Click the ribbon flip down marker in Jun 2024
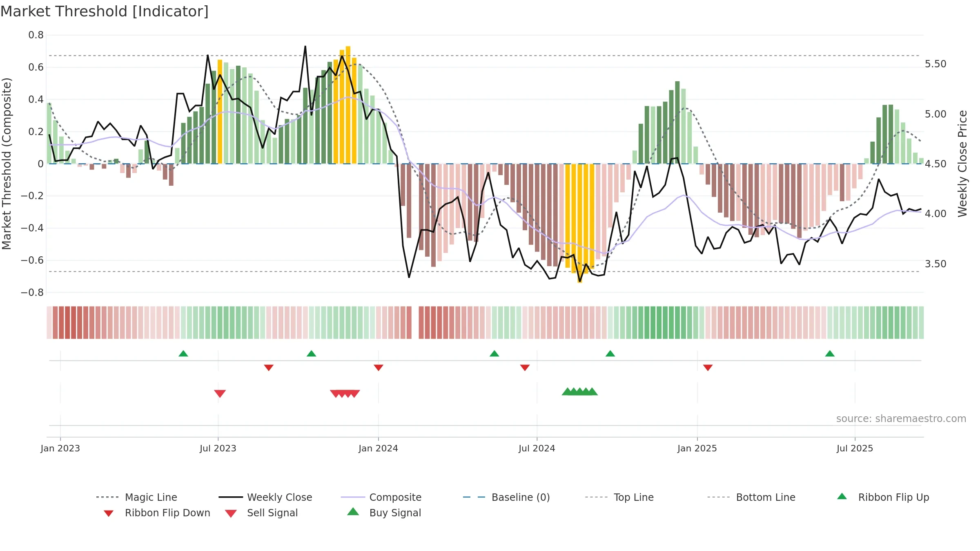The image size is (980, 551). pyautogui.click(x=525, y=368)
